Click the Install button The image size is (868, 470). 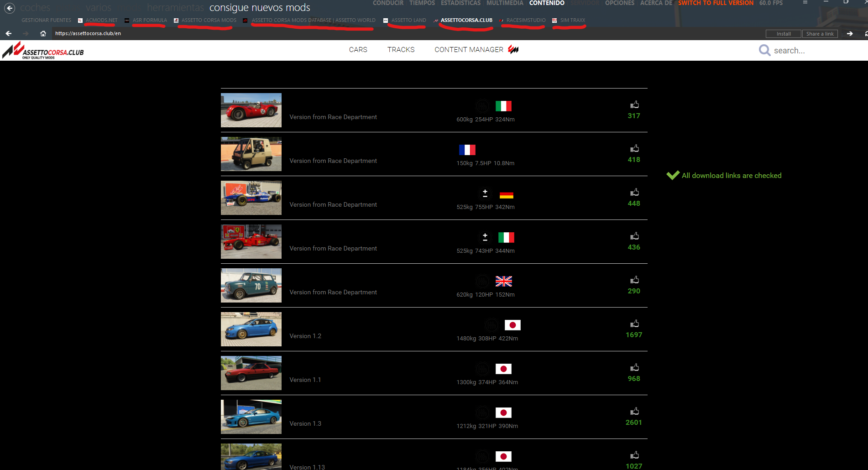tap(784, 34)
